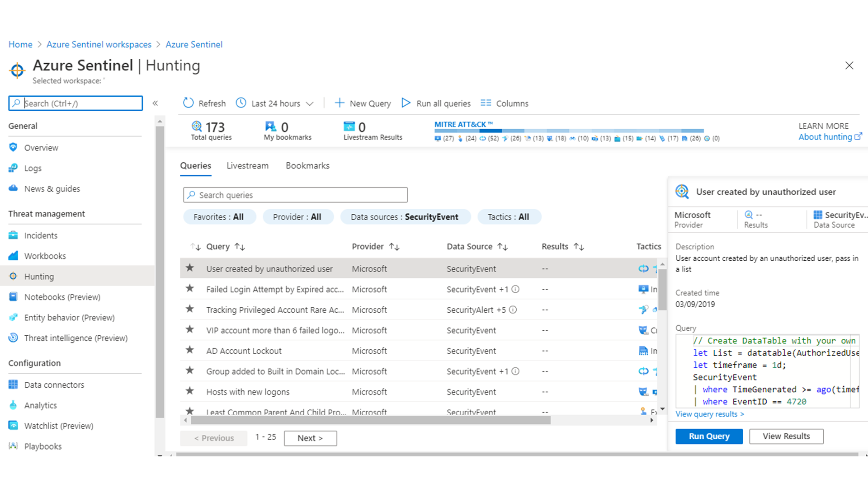Click the Run Query button
Image resolution: width=868 pixels, height=488 pixels.
tap(709, 436)
